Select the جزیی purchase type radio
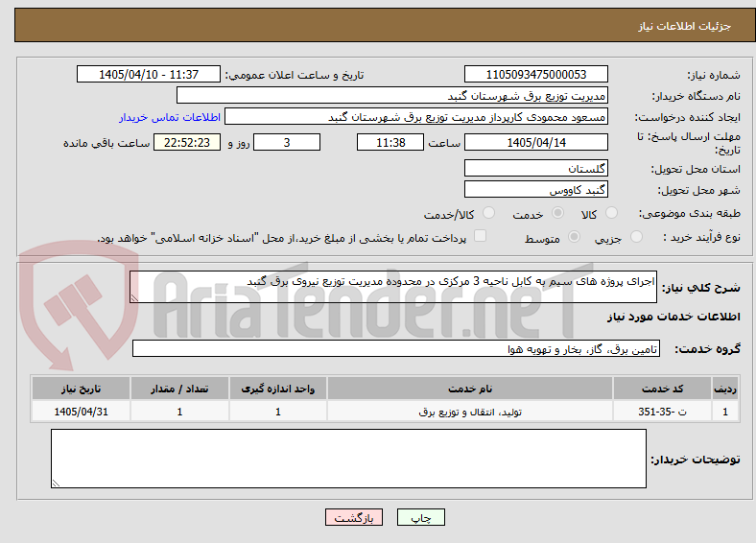The image size is (756, 543). tap(636, 236)
